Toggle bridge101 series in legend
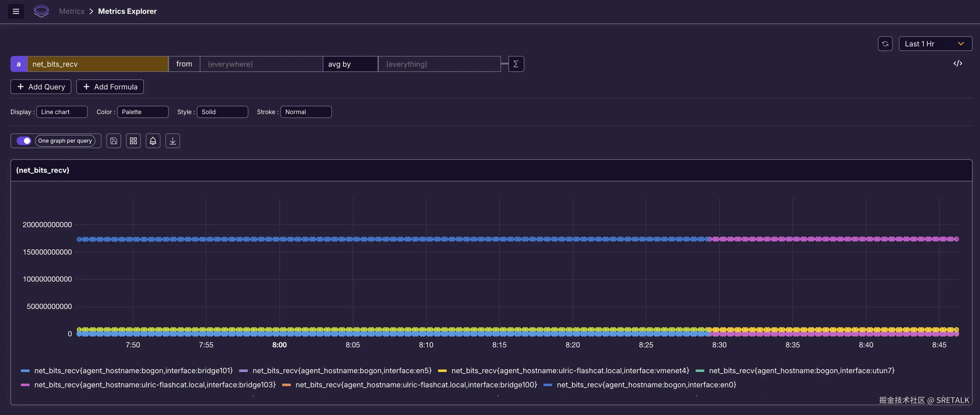This screenshot has height=415, width=980. pyautogui.click(x=133, y=370)
